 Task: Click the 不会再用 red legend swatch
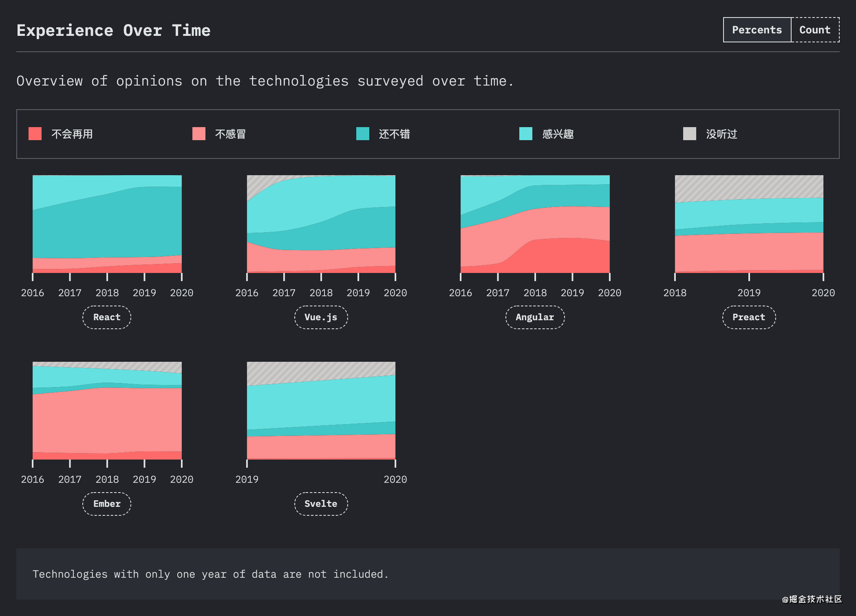coord(35,134)
